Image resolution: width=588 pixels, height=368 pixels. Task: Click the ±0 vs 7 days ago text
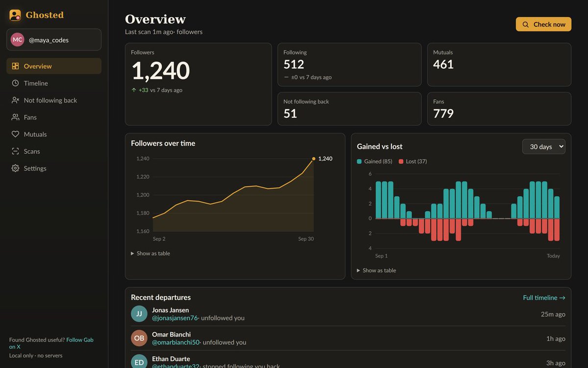[x=311, y=77]
